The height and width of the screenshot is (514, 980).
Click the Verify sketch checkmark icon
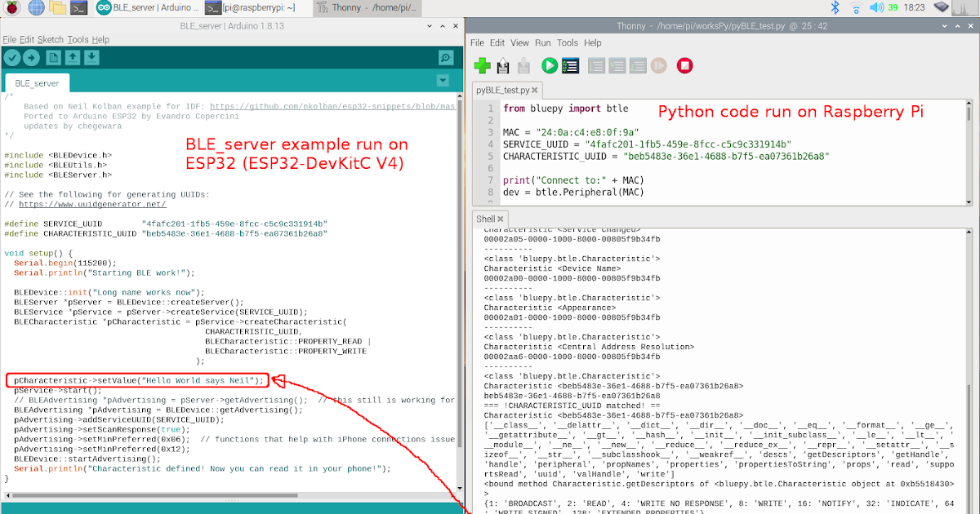pos(11,58)
